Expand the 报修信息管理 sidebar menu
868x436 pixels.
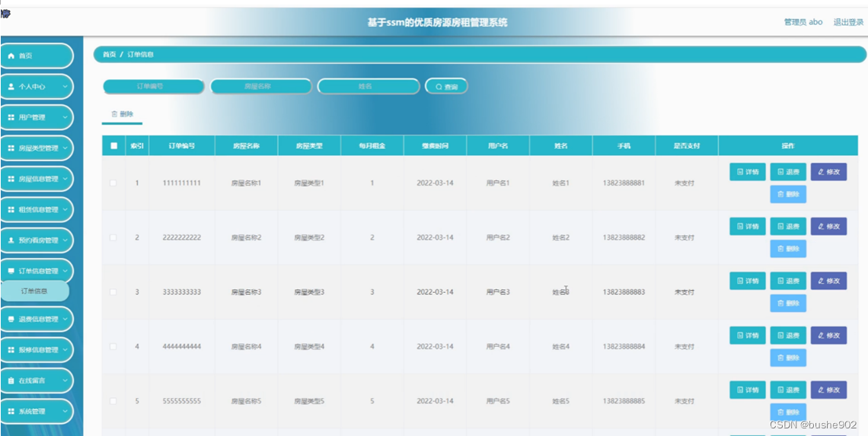click(x=37, y=350)
